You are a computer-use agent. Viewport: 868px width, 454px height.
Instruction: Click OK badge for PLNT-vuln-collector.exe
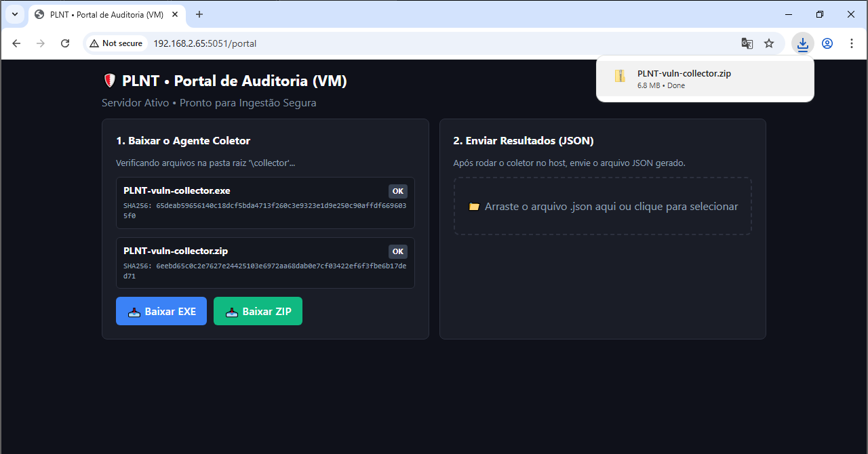398,191
